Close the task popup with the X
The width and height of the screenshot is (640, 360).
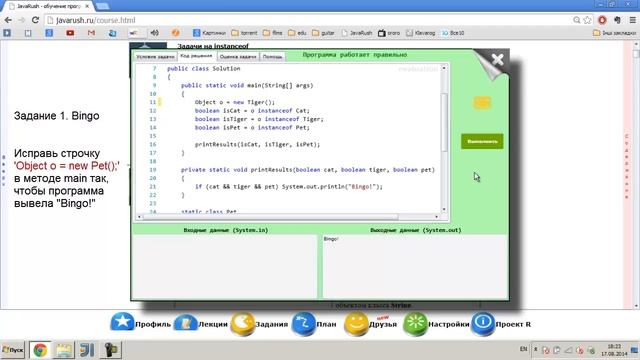point(497,60)
